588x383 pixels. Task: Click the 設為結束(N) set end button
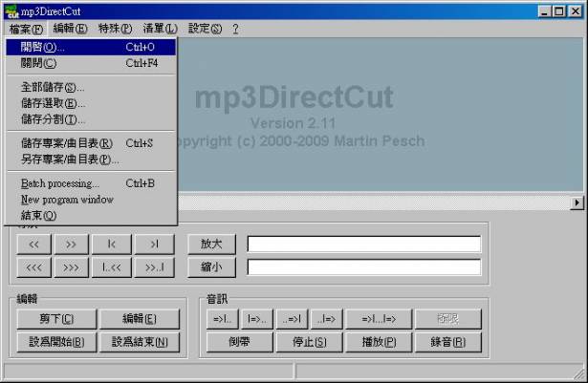click(x=140, y=342)
